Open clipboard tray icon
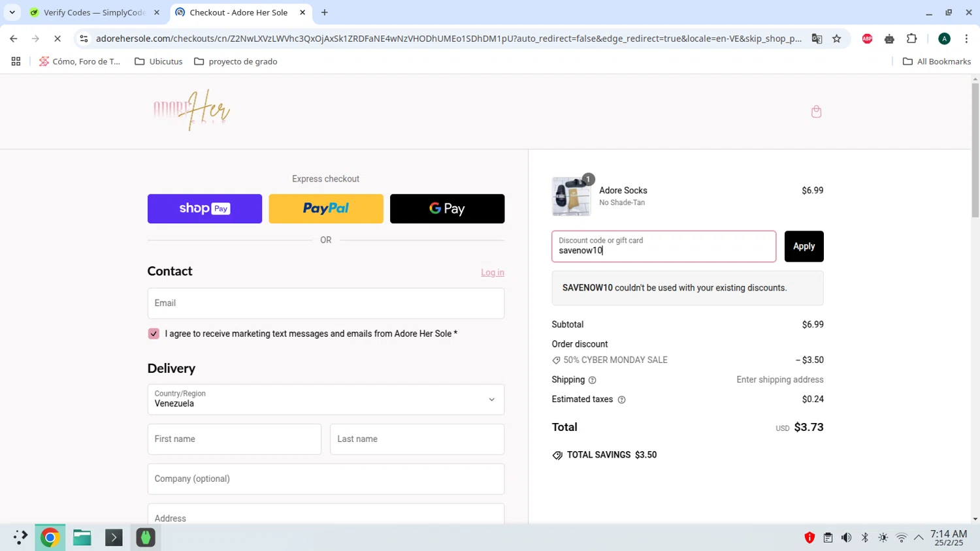This screenshot has height=551, width=980. click(828, 537)
